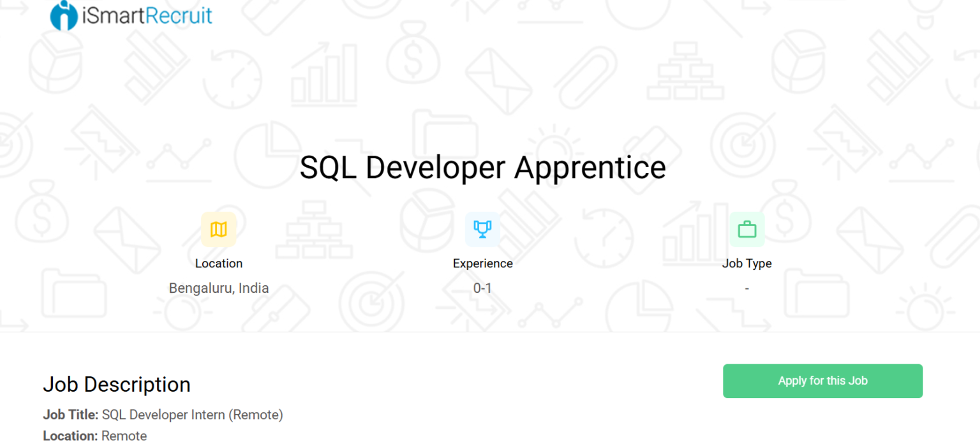Click the green Job Type briefcase icon
980x444 pixels.
tap(746, 230)
